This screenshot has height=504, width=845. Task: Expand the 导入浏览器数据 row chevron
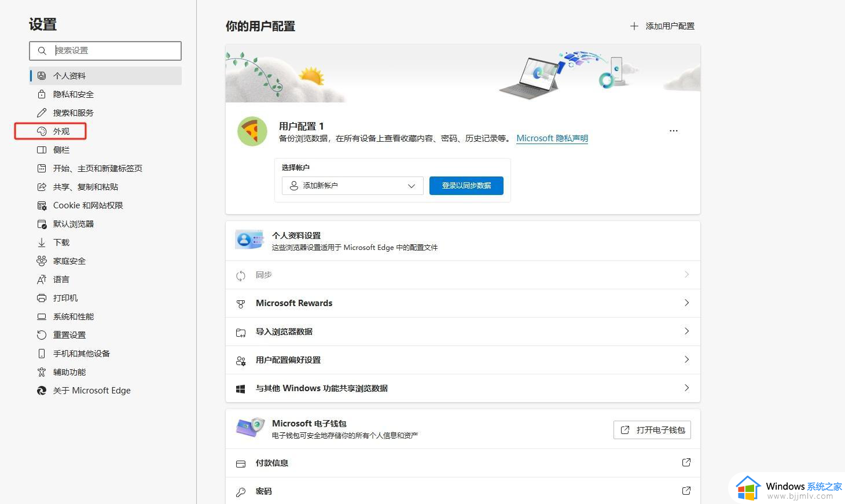686,331
